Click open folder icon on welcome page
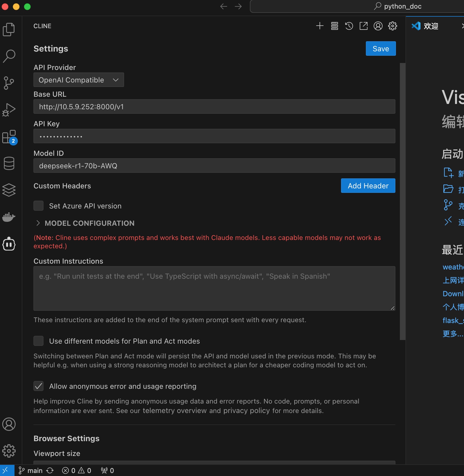 point(448,189)
